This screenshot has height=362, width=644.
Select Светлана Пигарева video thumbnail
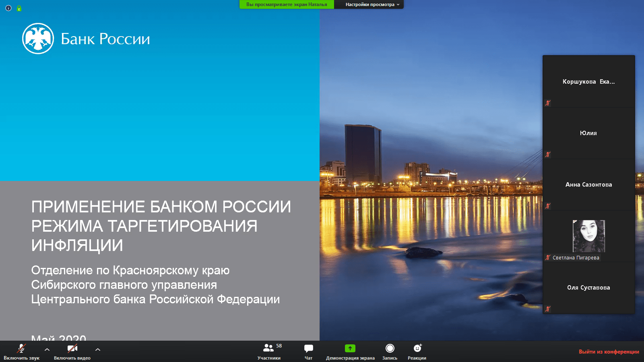(x=589, y=236)
